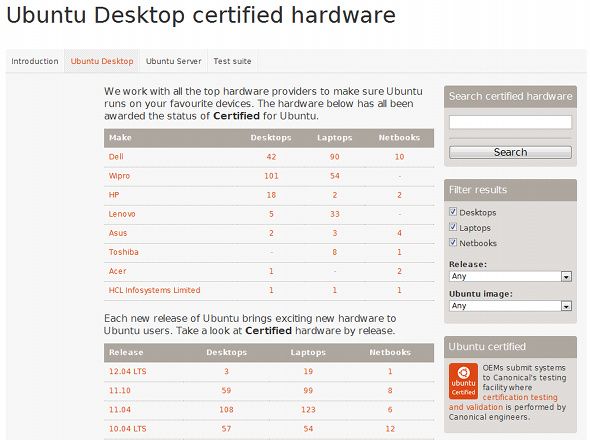The image size is (590, 440).
Task: Click Lenovo laptops count 33
Action: point(335,214)
